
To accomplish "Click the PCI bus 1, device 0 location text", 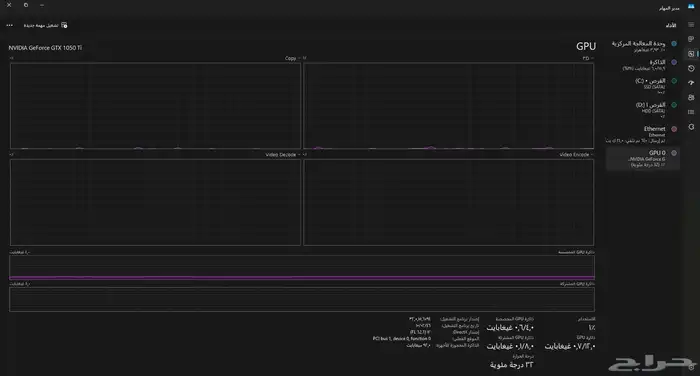I will tap(402, 339).
